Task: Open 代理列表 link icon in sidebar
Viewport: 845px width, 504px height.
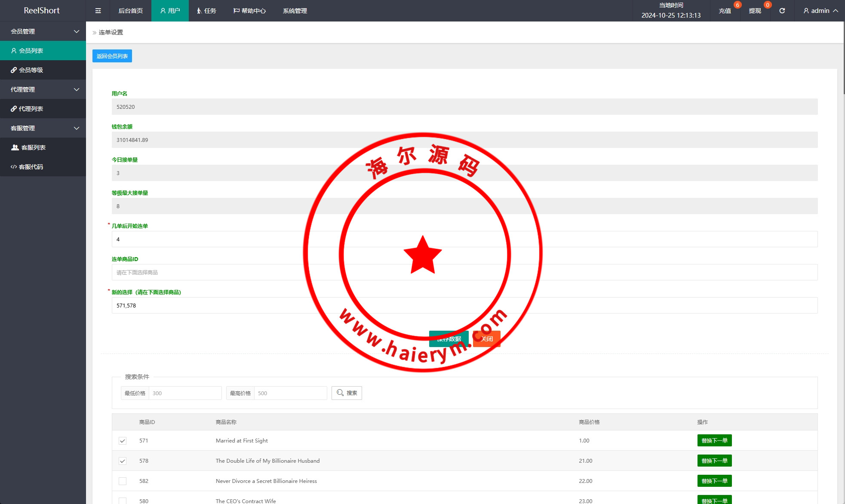Action: point(14,109)
